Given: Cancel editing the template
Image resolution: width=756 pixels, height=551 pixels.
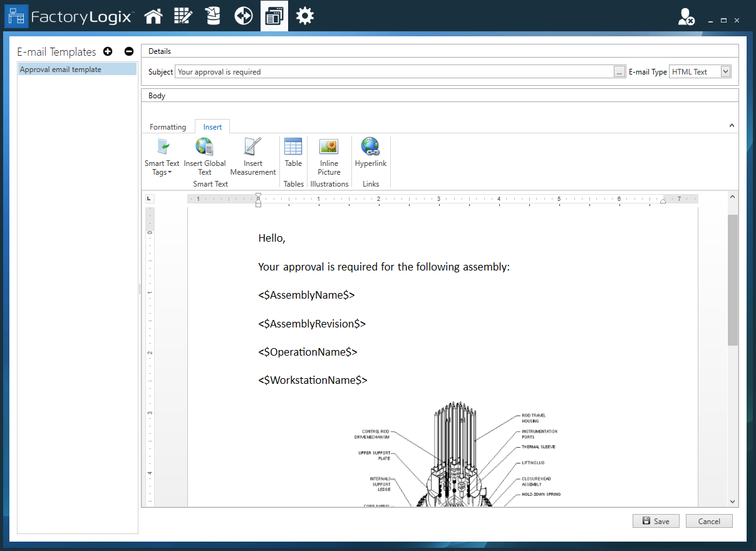Looking at the screenshot, I should tap(709, 521).
